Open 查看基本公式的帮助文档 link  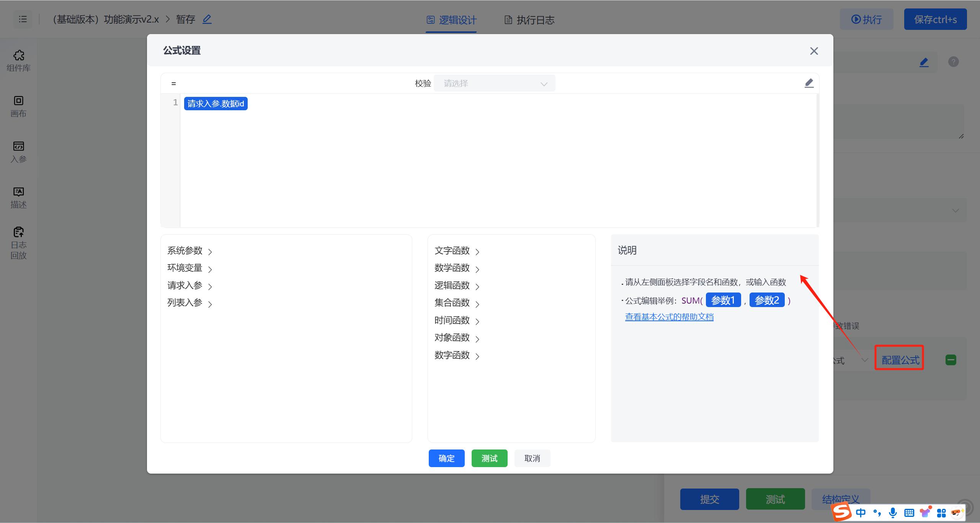[x=669, y=317]
